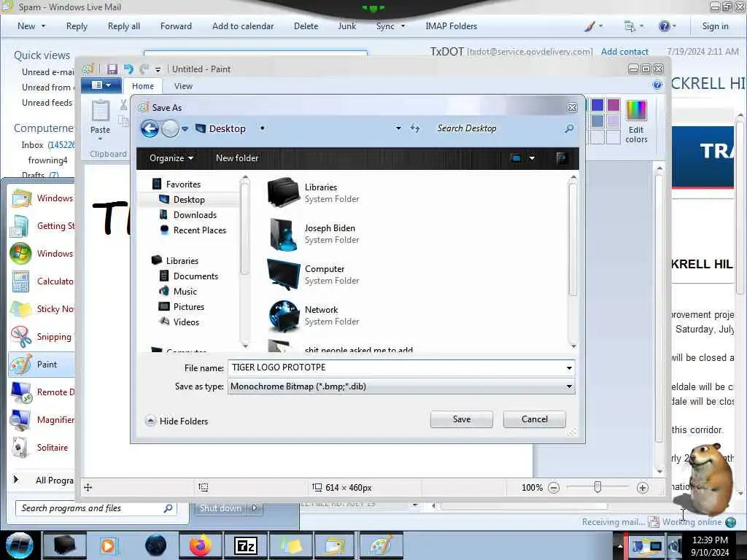Click the magnifier icon in Search Desktop

(x=569, y=128)
